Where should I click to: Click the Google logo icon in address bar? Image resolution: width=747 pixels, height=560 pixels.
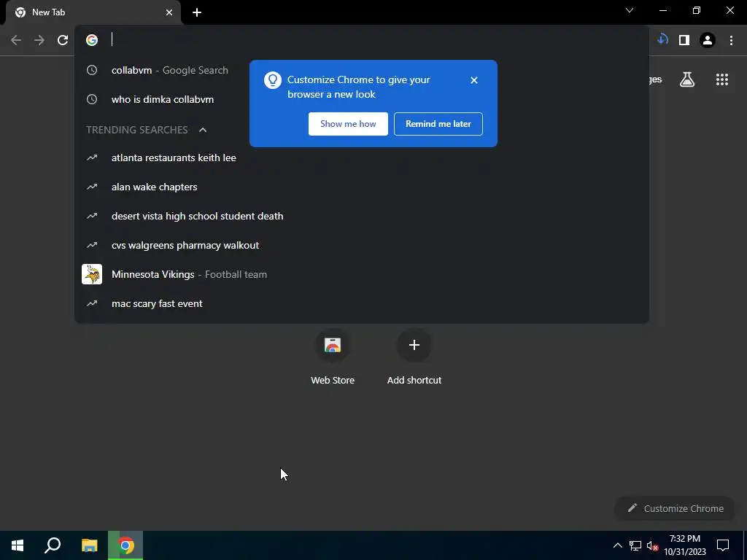point(92,40)
